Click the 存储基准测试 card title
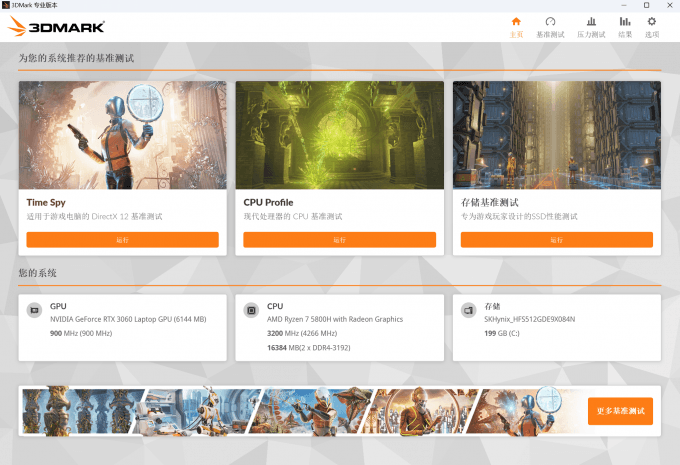This screenshot has height=465, width=680. [x=490, y=203]
